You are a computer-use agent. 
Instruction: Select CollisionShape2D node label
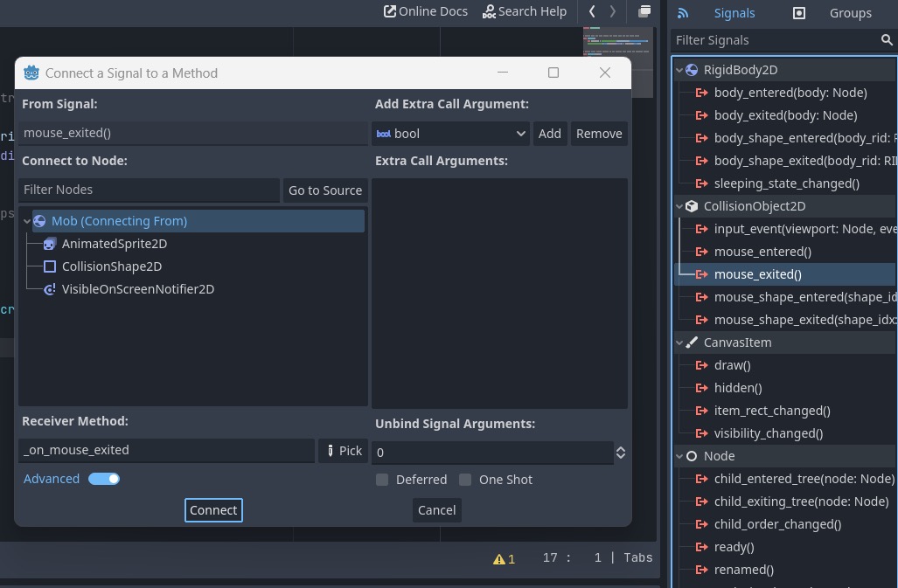coord(112,266)
